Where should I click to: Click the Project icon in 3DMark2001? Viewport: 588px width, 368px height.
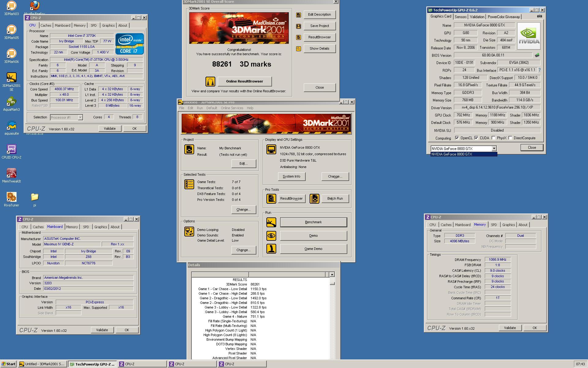pos(189,149)
